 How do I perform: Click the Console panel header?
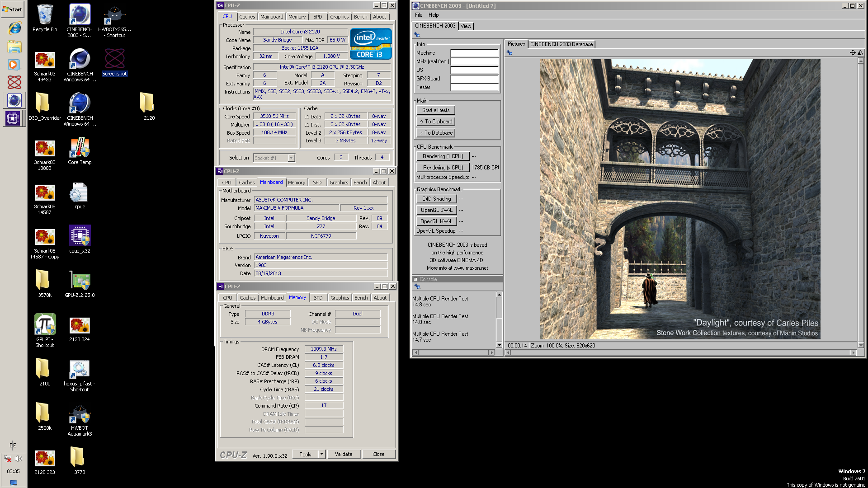[457, 279]
